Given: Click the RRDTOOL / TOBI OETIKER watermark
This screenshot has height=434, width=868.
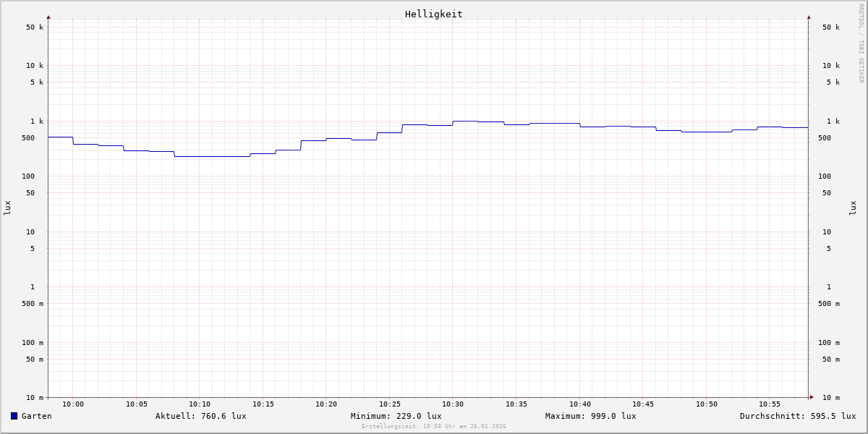Looking at the screenshot, I should [x=861, y=43].
